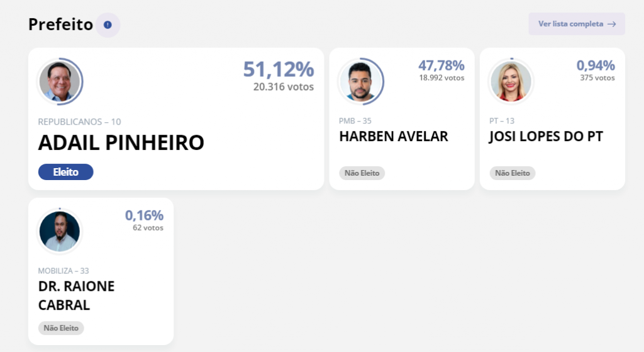The height and width of the screenshot is (352, 644).
Task: Click the info icon beside Prefeito
Action: pos(108,25)
